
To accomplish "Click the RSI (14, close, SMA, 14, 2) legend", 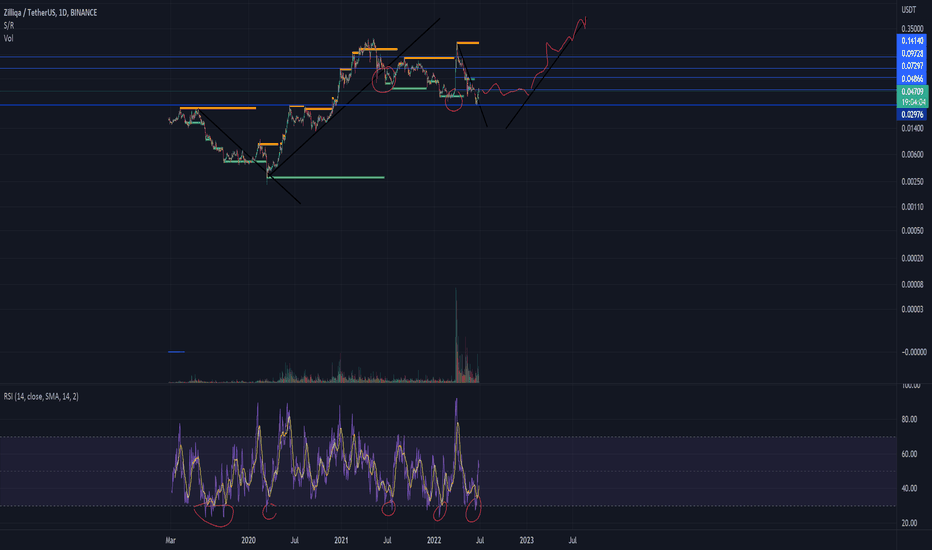I will coord(41,397).
